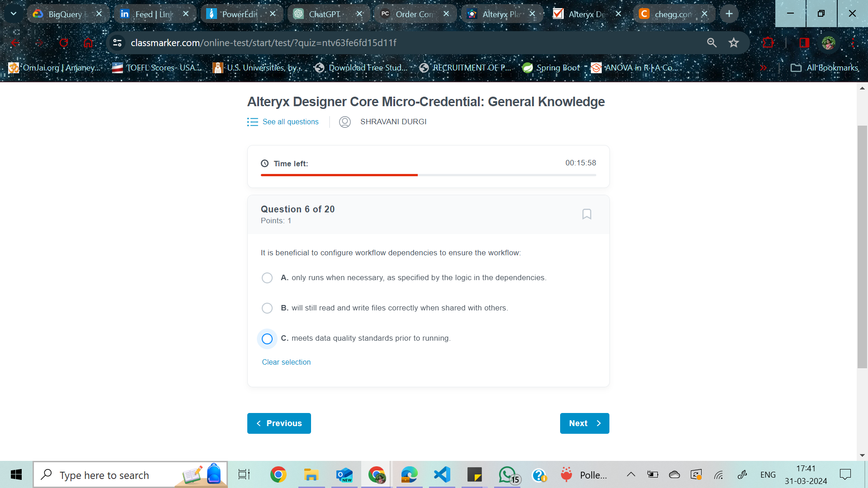Bookmark question 6 with the flag icon
This screenshot has height=488, width=868.
click(586, 214)
